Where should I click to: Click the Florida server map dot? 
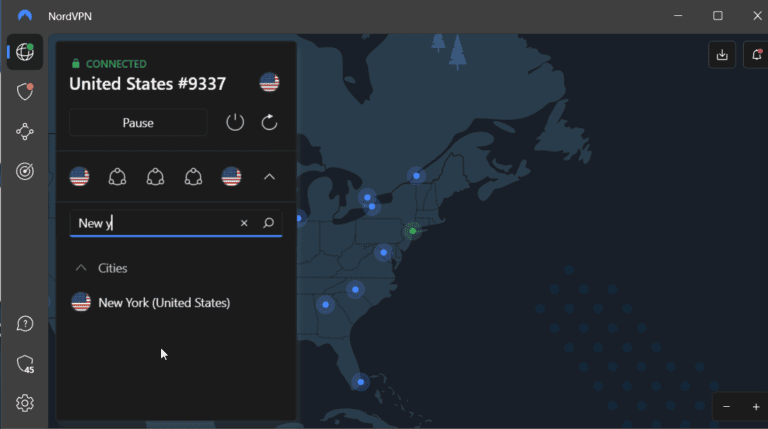360,382
